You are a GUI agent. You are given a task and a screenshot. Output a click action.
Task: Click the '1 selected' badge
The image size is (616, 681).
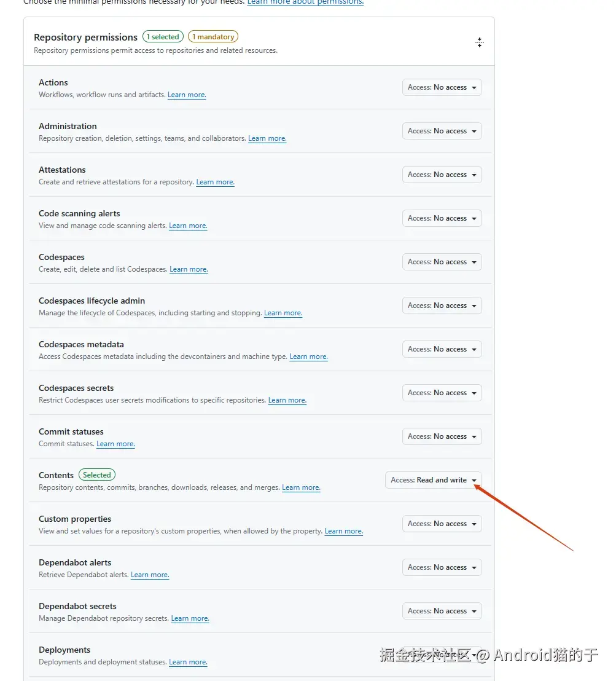tap(163, 37)
